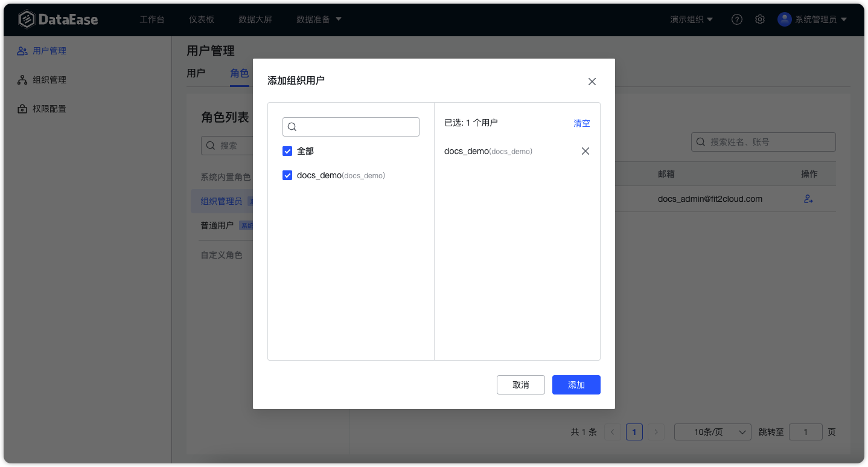Image resolution: width=868 pixels, height=467 pixels.
Task: Click the 权限配置 sidebar item
Action: (x=42, y=109)
